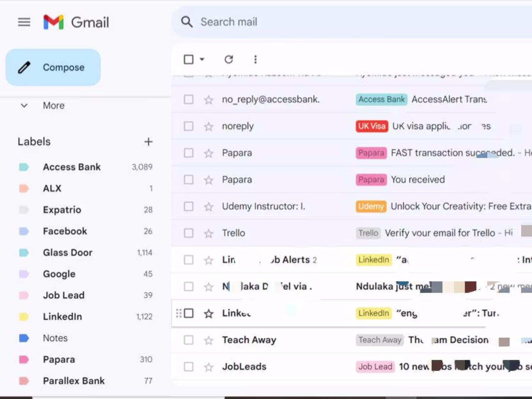Click the plus icon to create new label
Screen dimensions: 532x399
pos(148,142)
